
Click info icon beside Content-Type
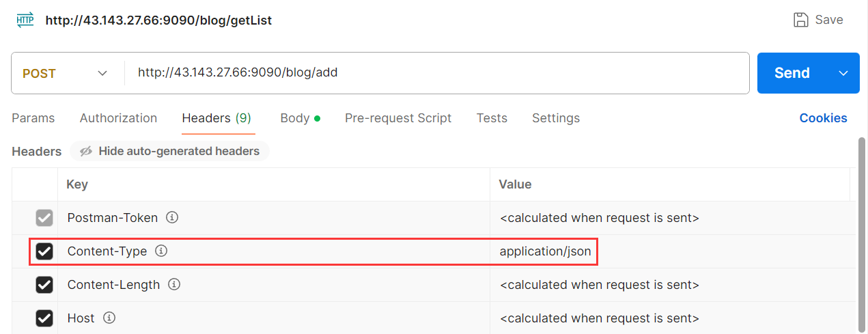click(x=161, y=251)
